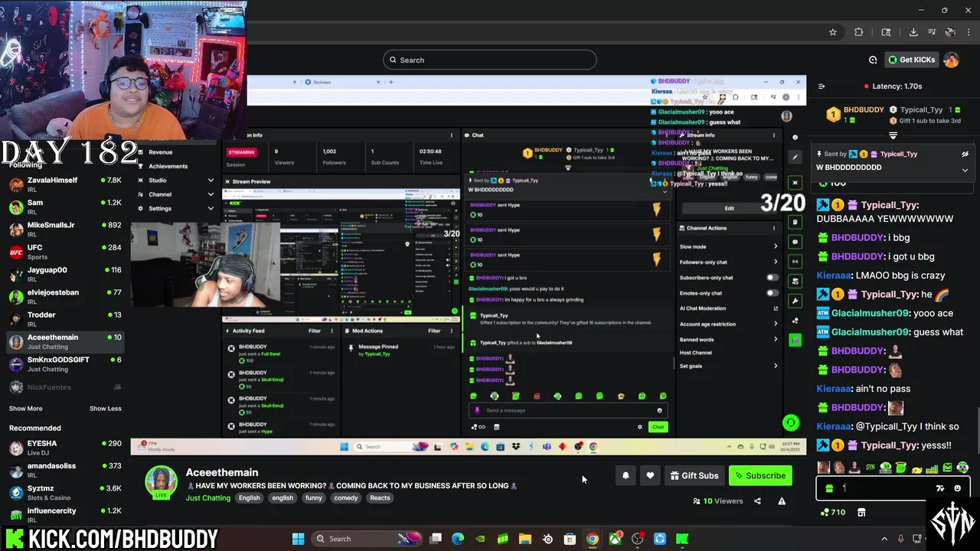Click the circular icon beside Get KICKs
This screenshot has height=551, width=980.
coord(873,60)
